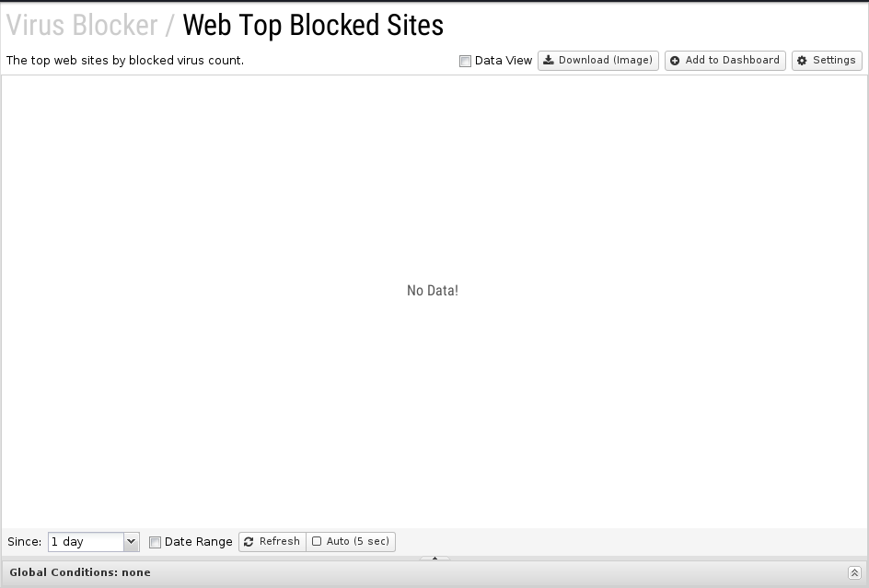Go back to the Virus Blocker breadcrumb
The image size is (869, 588).
82,25
